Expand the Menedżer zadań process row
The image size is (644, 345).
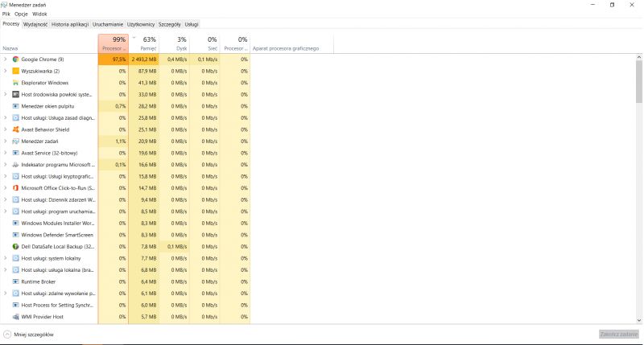point(6,141)
